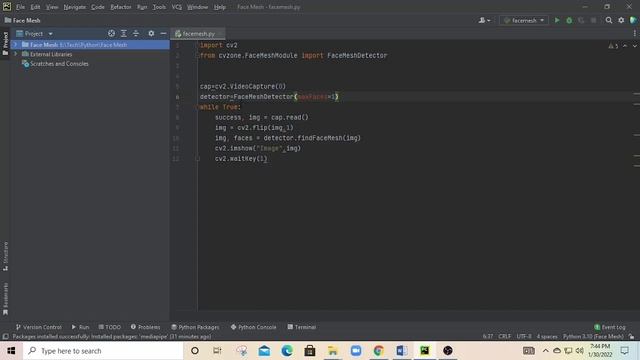Click the taskbar search box
The image size is (640, 360).
coord(103,351)
